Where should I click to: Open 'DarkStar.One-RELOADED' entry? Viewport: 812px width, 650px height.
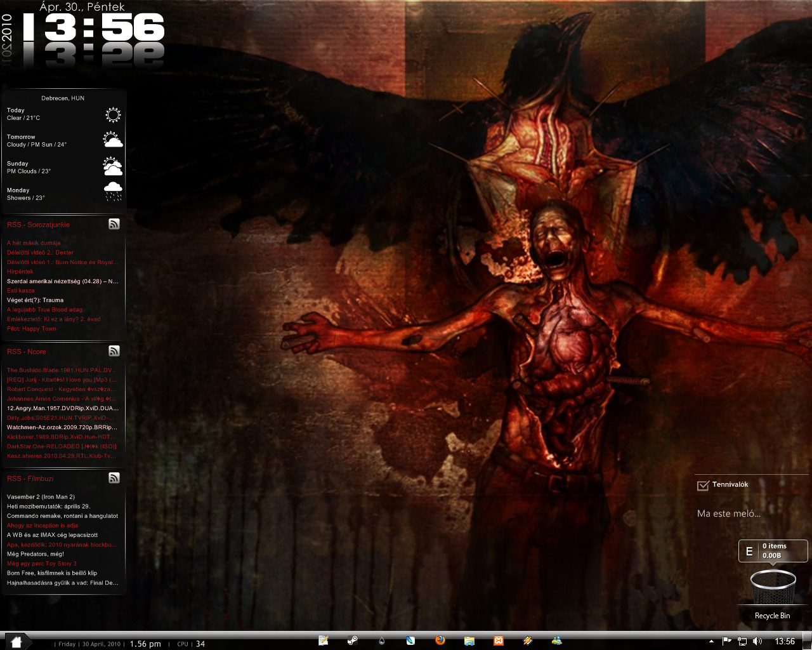(62, 446)
